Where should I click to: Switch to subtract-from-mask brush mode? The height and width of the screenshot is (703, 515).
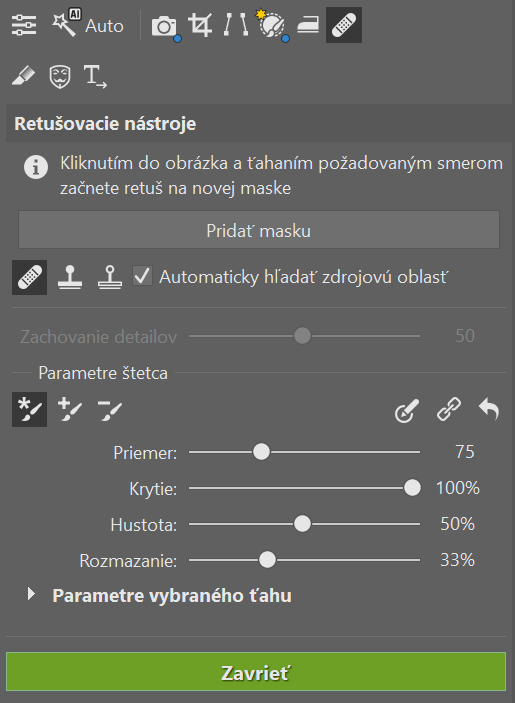pyautogui.click(x=109, y=409)
